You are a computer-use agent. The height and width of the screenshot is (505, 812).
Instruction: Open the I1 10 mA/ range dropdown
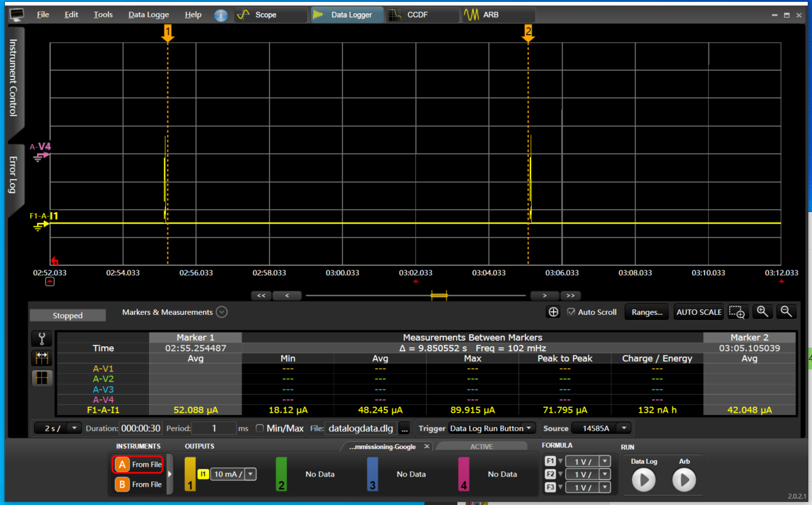click(234, 474)
